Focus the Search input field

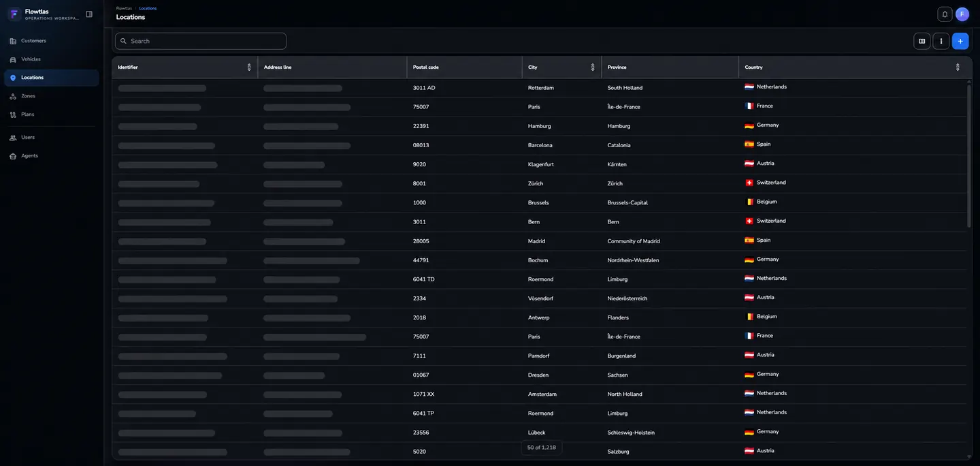pyautogui.click(x=201, y=41)
